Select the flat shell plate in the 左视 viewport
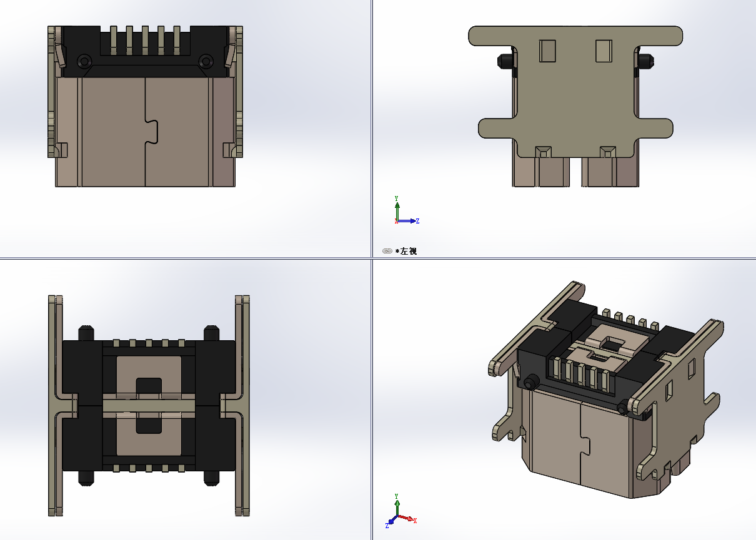Image resolution: width=756 pixels, height=540 pixels. (x=575, y=92)
